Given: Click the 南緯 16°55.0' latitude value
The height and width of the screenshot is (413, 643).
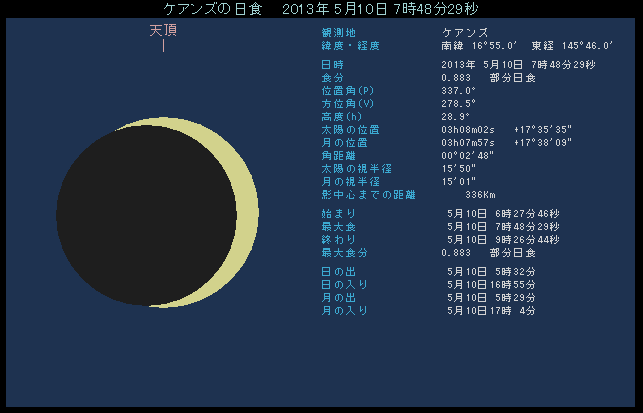Looking at the screenshot, I should click(x=478, y=46).
